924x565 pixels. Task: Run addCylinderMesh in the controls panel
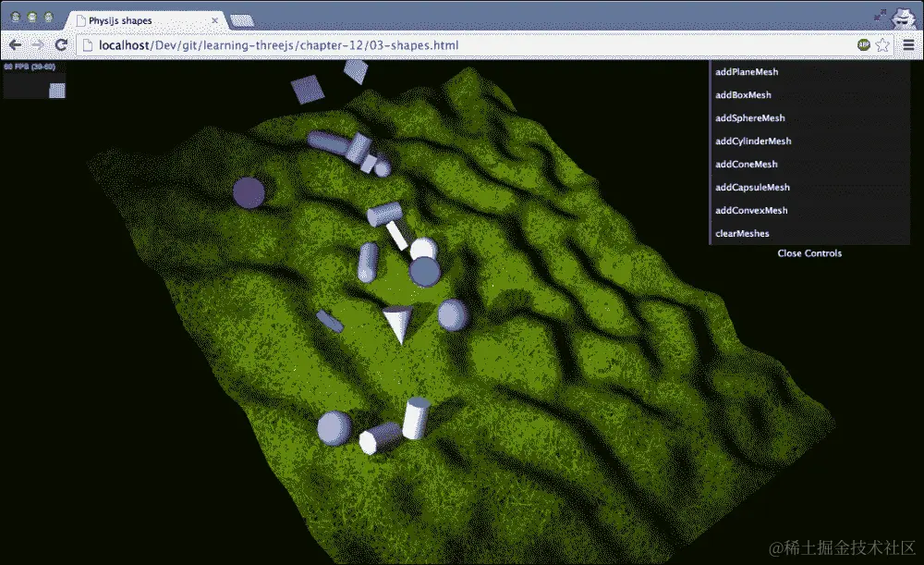click(x=809, y=141)
